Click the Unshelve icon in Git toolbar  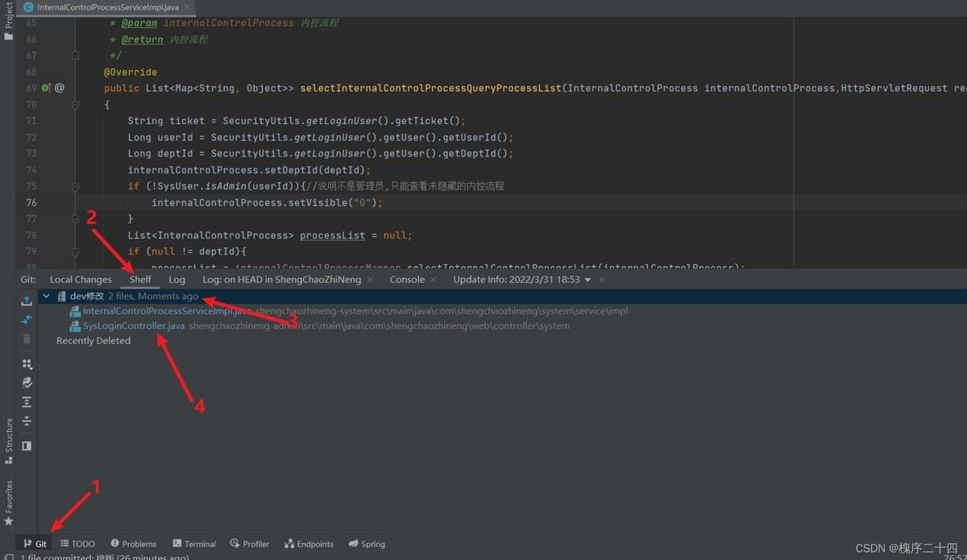27,301
